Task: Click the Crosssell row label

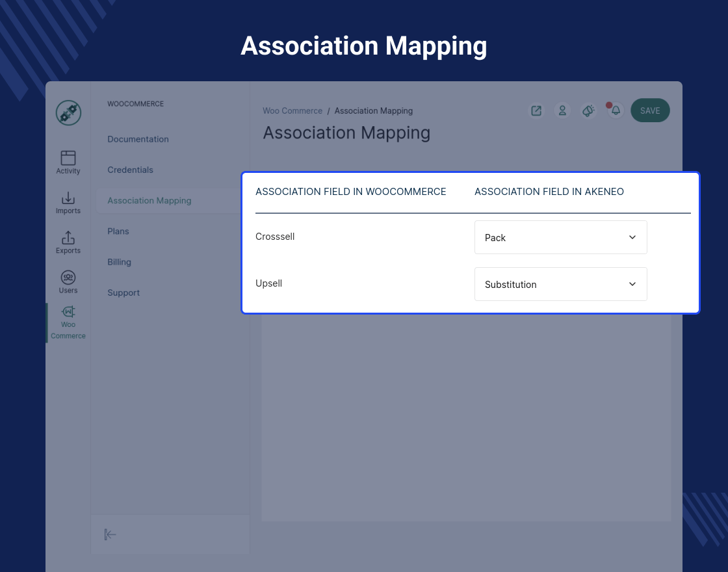Action: (275, 237)
